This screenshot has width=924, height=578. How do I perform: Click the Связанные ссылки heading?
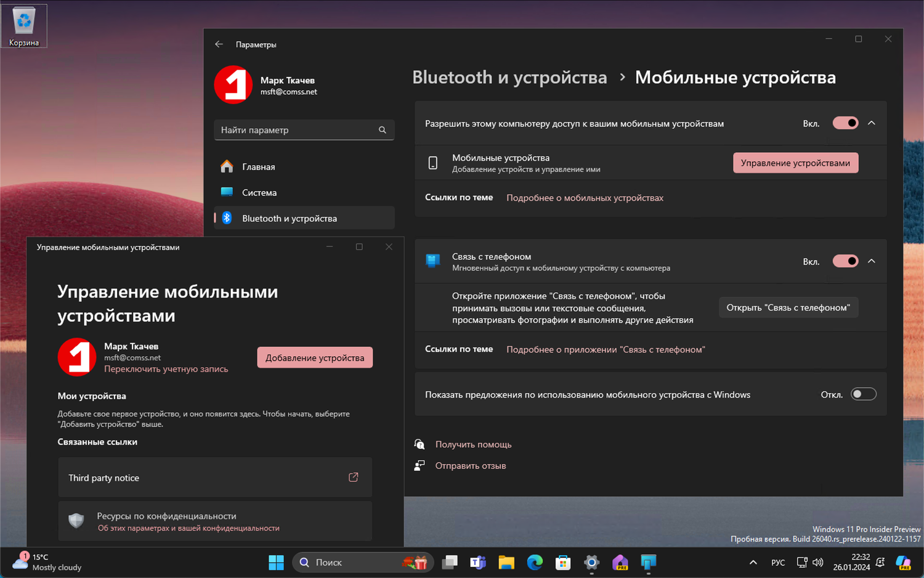(x=97, y=442)
